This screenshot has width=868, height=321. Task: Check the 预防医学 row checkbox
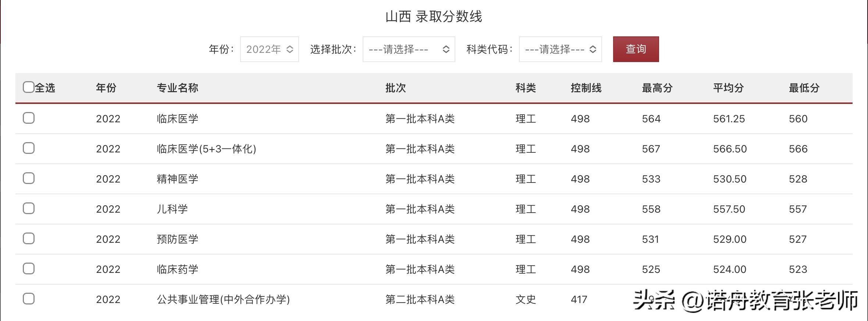29,239
